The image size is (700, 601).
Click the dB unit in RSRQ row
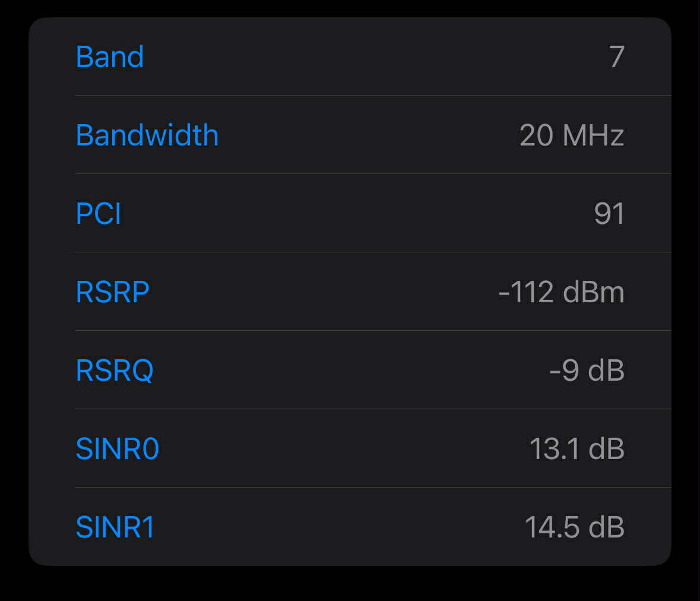point(606,371)
